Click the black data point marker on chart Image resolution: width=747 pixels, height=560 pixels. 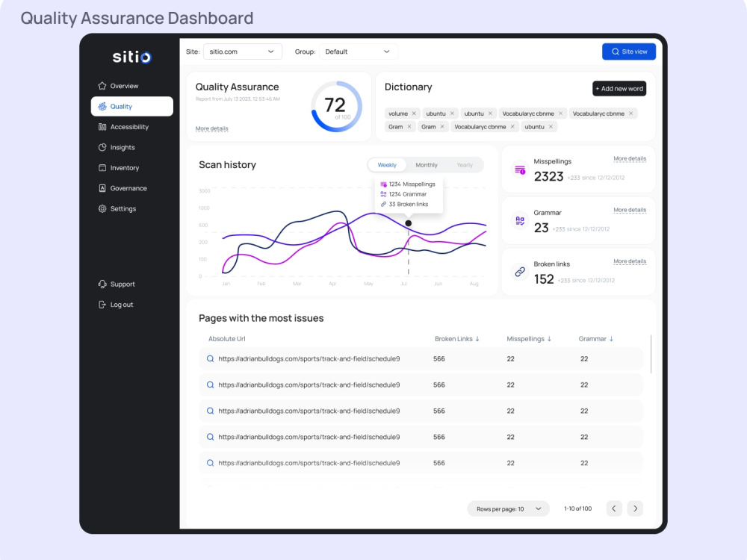pyautogui.click(x=409, y=223)
